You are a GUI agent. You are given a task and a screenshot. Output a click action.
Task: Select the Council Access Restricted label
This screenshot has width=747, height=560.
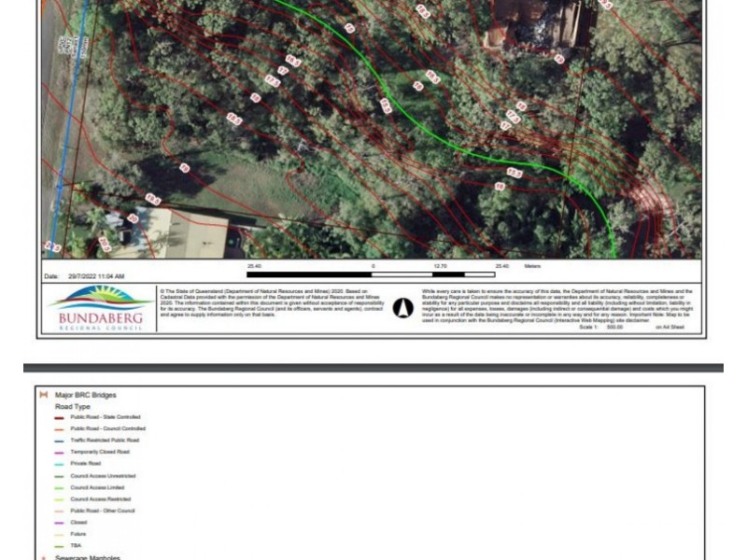click(101, 499)
